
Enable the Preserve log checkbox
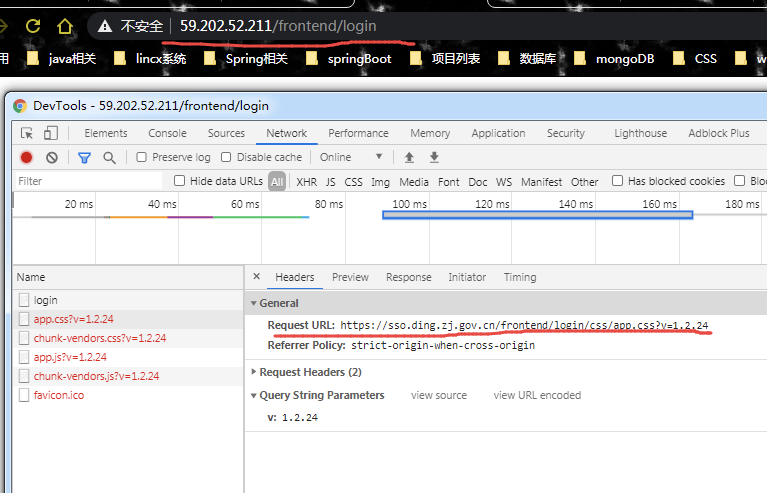tap(142, 157)
